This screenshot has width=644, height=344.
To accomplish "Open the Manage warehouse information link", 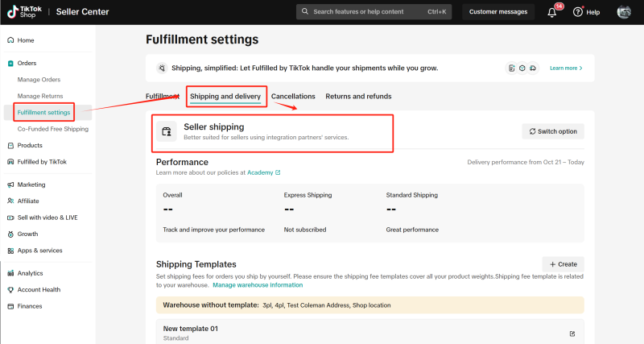I will click(x=258, y=285).
